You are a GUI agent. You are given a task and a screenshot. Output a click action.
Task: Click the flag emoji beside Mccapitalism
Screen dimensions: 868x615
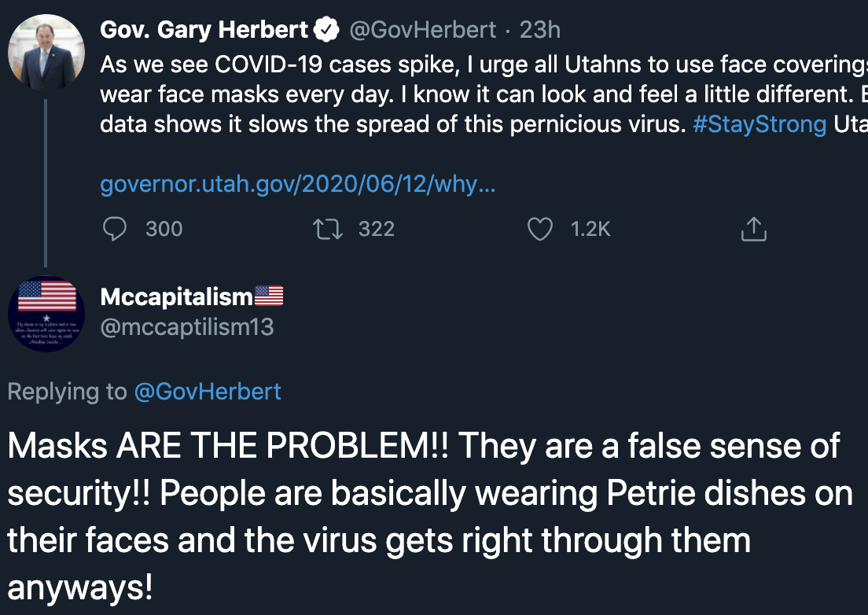(269, 296)
